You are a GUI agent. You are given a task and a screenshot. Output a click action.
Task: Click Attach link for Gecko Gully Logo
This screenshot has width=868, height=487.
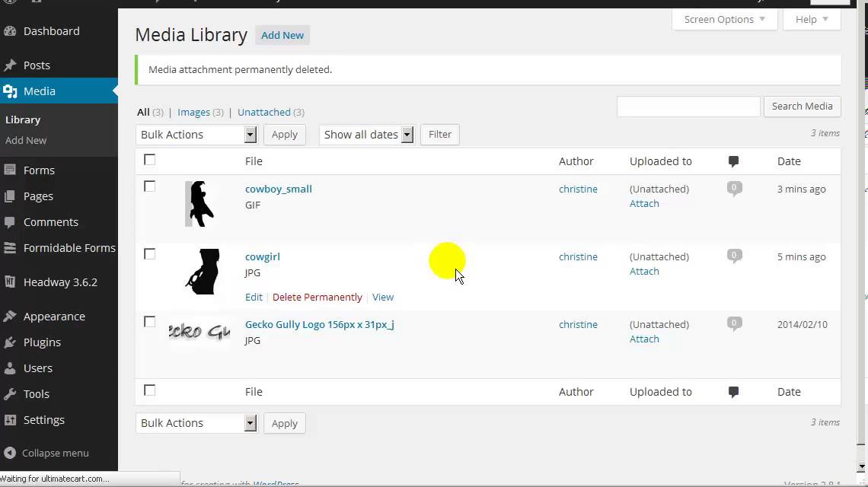click(644, 339)
